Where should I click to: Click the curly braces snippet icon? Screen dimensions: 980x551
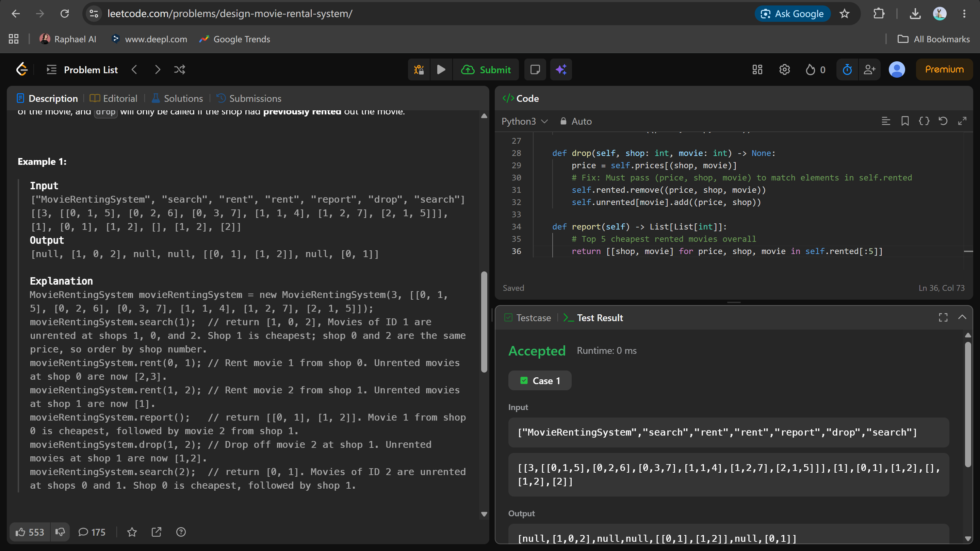pyautogui.click(x=924, y=121)
